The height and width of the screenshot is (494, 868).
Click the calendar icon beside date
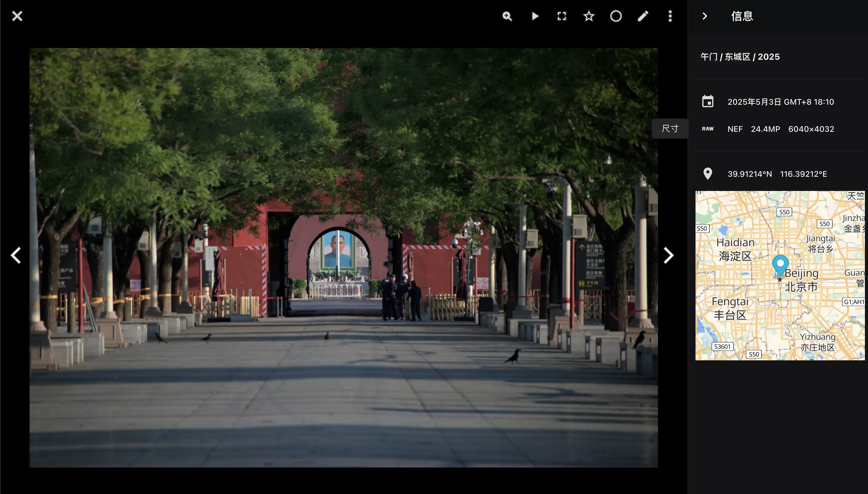708,101
